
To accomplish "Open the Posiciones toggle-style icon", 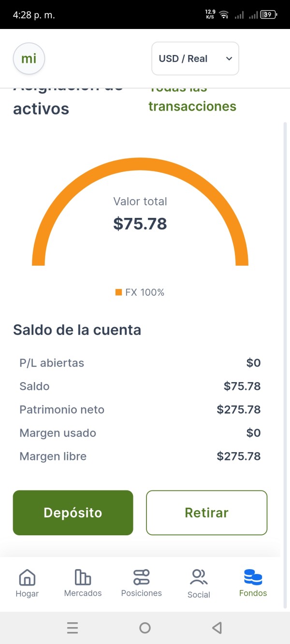I will 141,577.
